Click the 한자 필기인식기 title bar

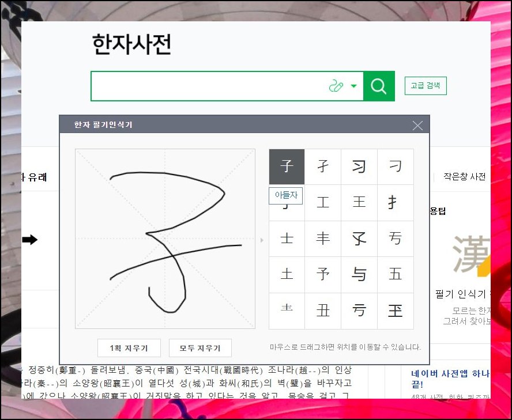click(x=244, y=124)
